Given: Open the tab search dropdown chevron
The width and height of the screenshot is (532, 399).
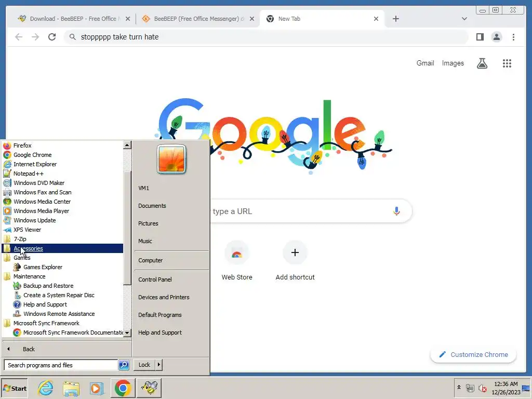Looking at the screenshot, I should (x=464, y=19).
